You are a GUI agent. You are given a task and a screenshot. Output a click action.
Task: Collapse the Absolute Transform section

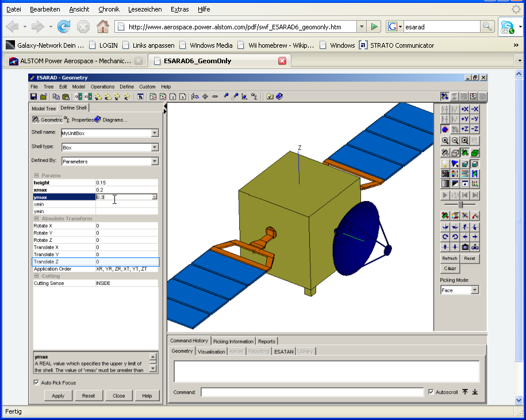pyautogui.click(x=36, y=218)
